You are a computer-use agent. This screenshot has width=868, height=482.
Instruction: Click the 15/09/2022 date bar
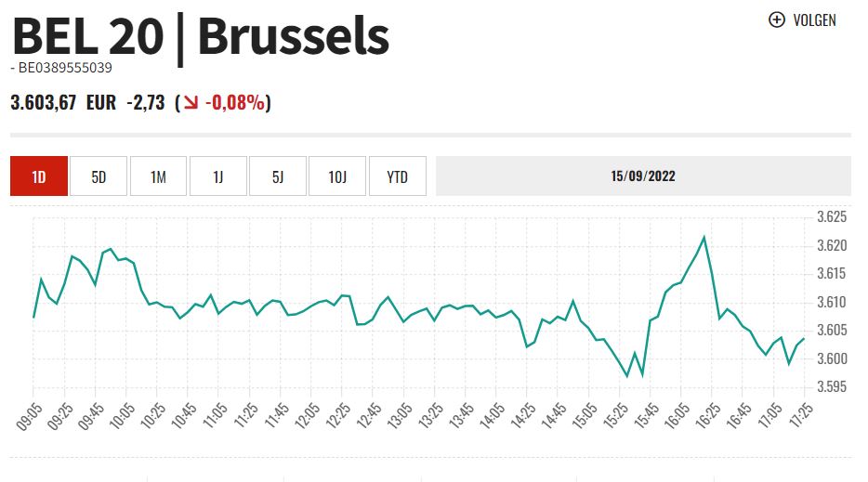[x=643, y=176]
